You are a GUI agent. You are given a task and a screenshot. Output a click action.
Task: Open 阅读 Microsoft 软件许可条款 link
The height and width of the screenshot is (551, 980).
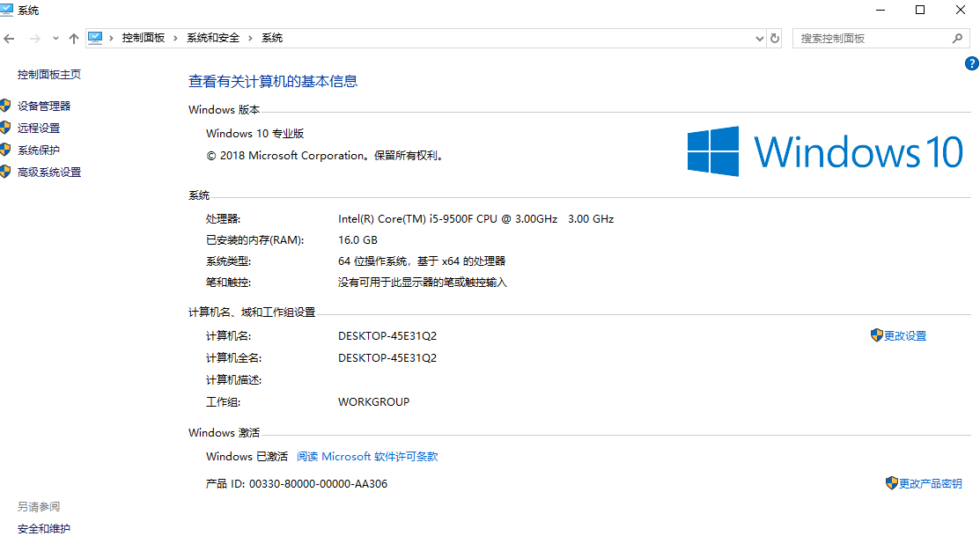[366, 456]
